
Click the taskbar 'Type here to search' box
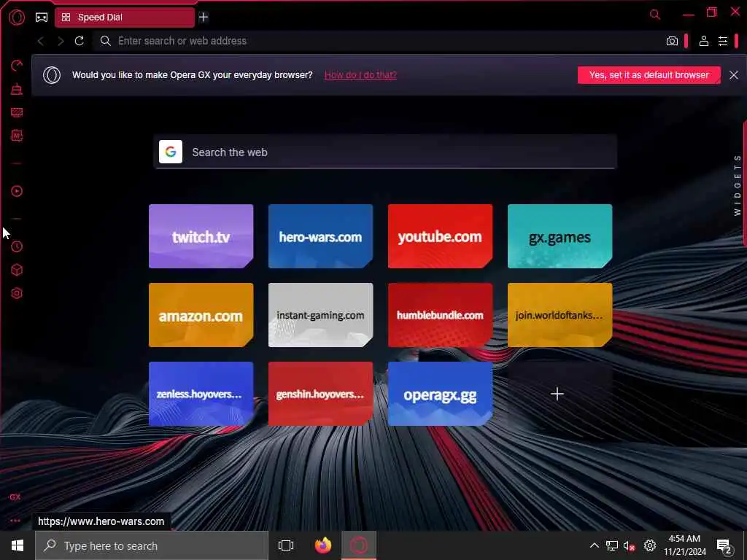coord(152,545)
